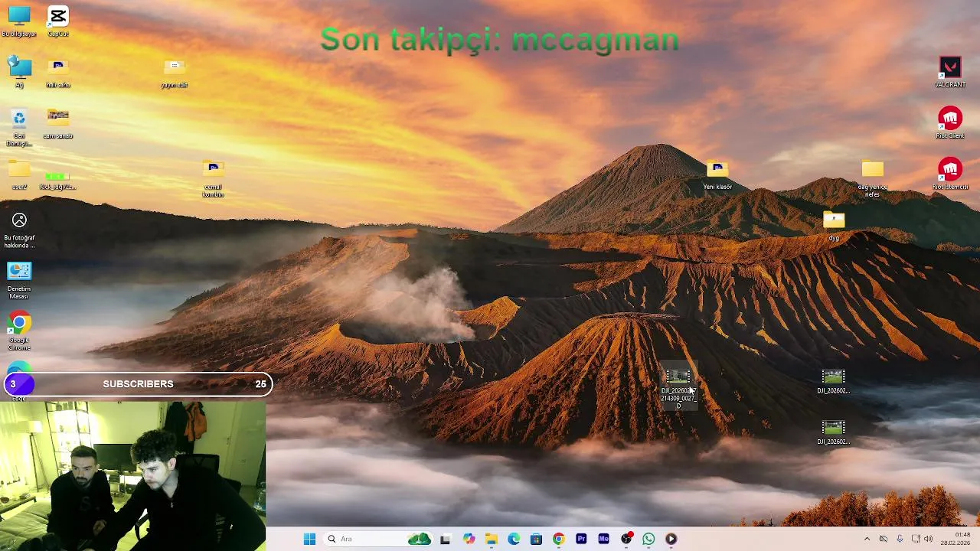This screenshot has height=551, width=980.
Task: Open Task View on the taskbar
Action: (446, 539)
